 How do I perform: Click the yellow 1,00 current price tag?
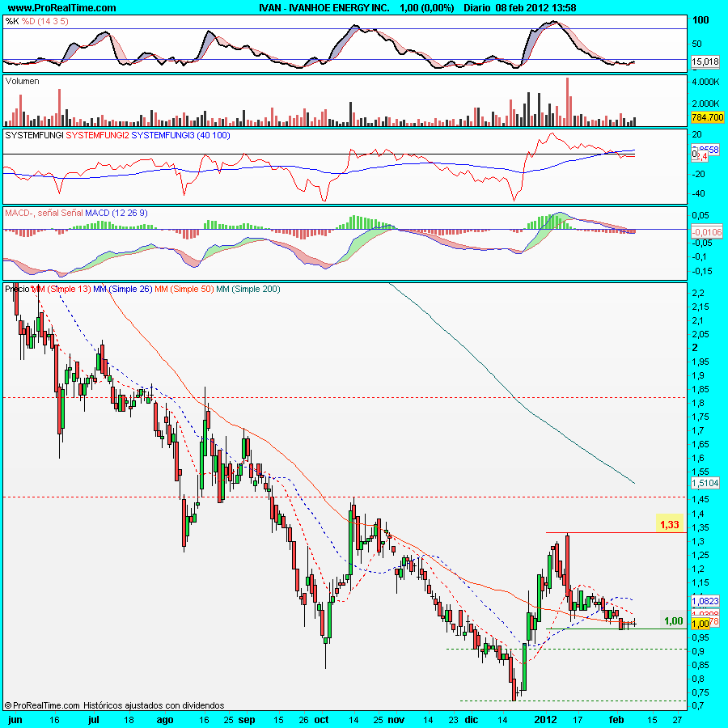coord(700,624)
